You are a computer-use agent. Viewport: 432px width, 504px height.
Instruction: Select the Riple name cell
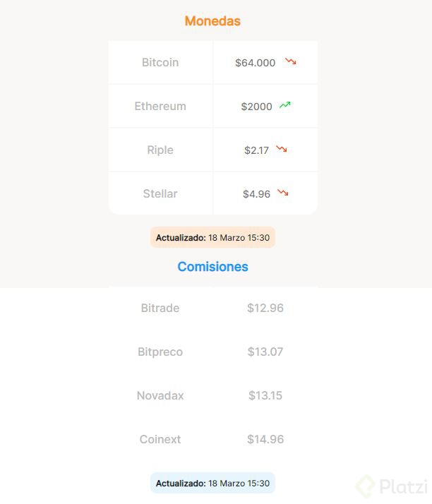[160, 150]
